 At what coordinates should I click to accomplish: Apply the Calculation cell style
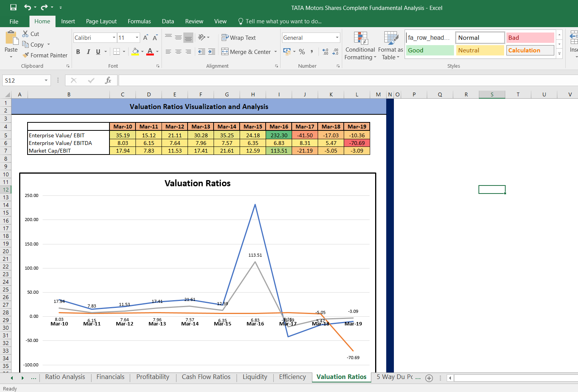click(530, 50)
